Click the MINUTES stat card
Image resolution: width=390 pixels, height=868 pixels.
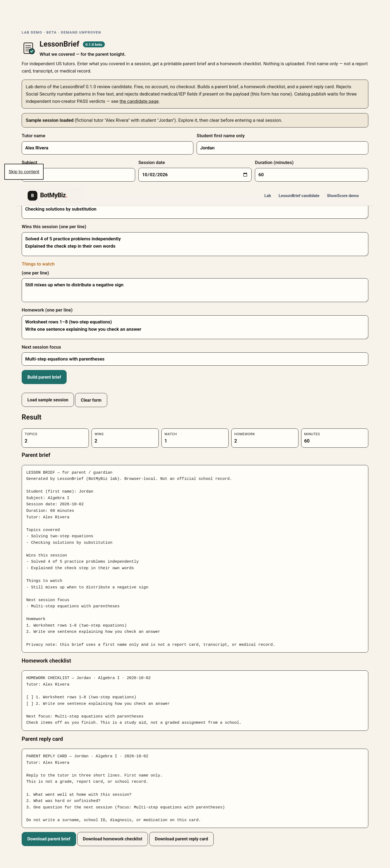[335, 438]
